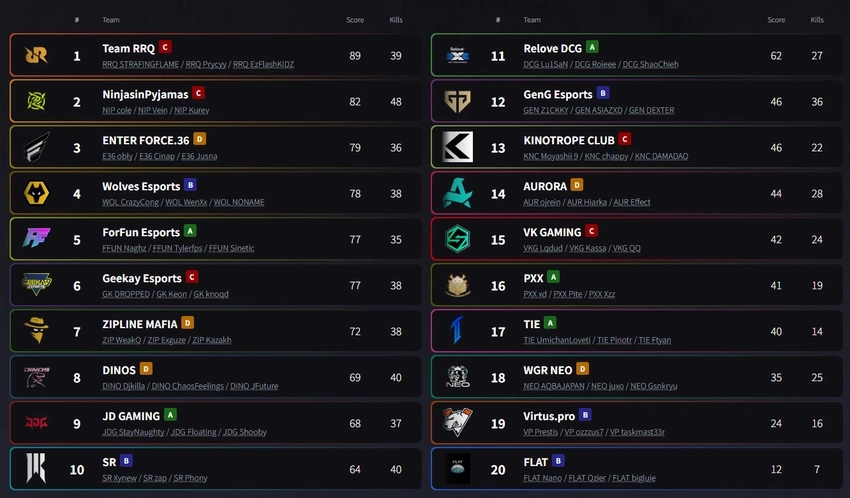The image size is (850, 498).
Task: Open player link NIP Vein
Action: (x=153, y=110)
